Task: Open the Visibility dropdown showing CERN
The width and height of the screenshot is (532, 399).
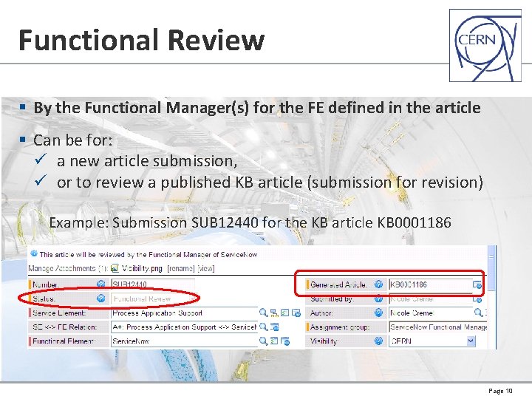Action: tap(432, 341)
